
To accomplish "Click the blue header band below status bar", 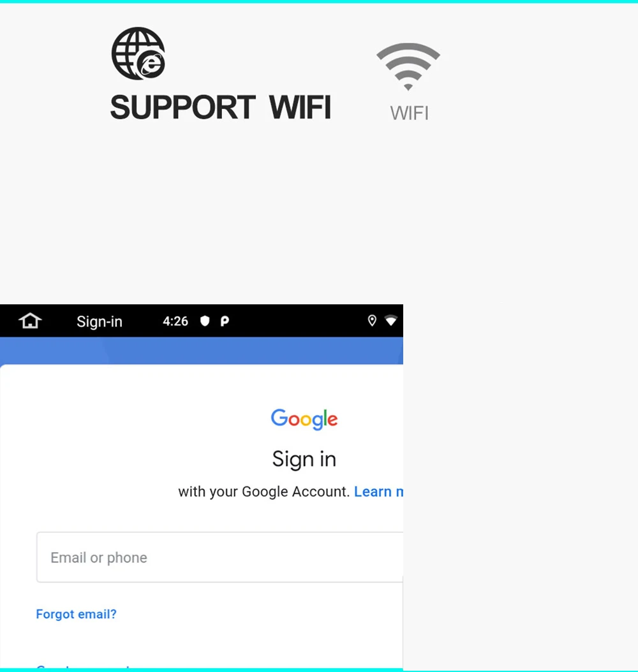I will 202,351.
